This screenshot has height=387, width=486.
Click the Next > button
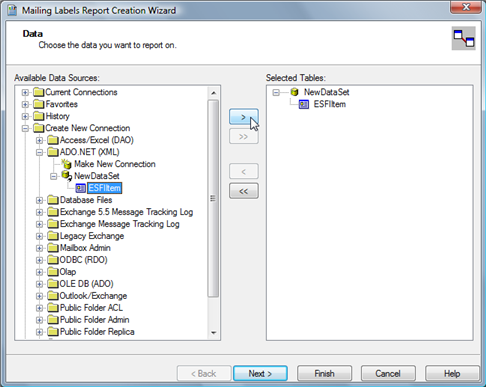point(260,373)
